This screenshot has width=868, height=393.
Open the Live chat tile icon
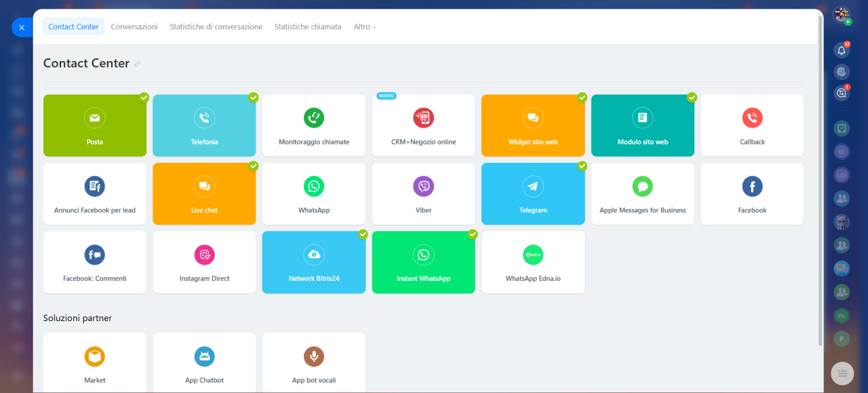point(204,186)
